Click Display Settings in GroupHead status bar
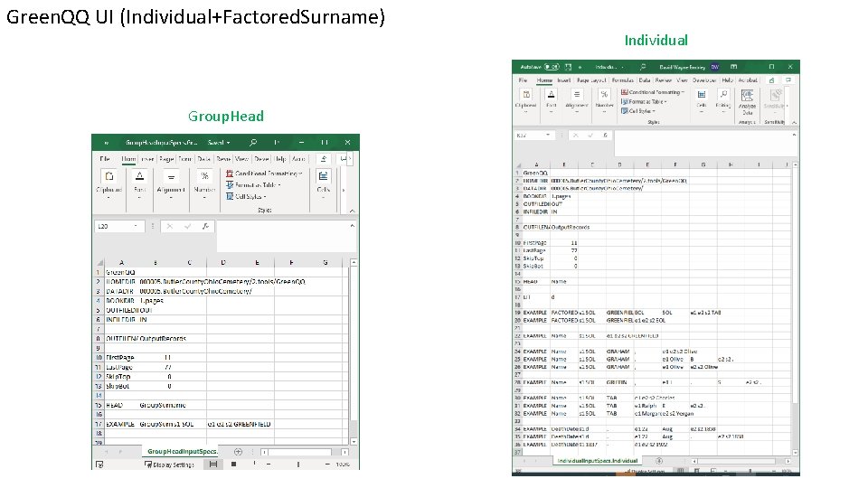This screenshot has width=868, height=488. tap(169, 465)
